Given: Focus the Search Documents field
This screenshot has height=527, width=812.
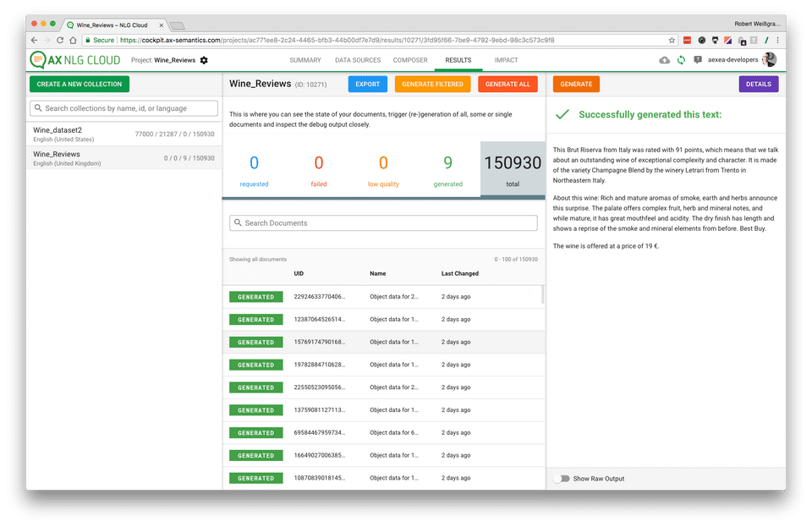Looking at the screenshot, I should click(x=383, y=223).
